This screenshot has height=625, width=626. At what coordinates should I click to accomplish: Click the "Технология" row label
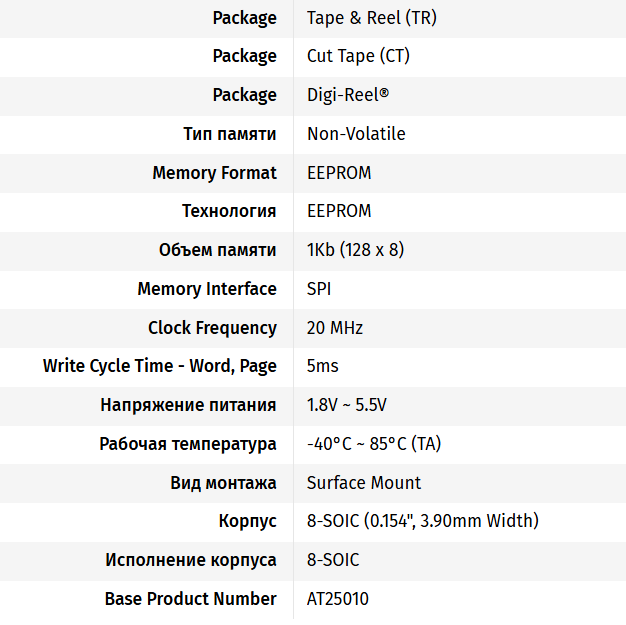coord(229,211)
